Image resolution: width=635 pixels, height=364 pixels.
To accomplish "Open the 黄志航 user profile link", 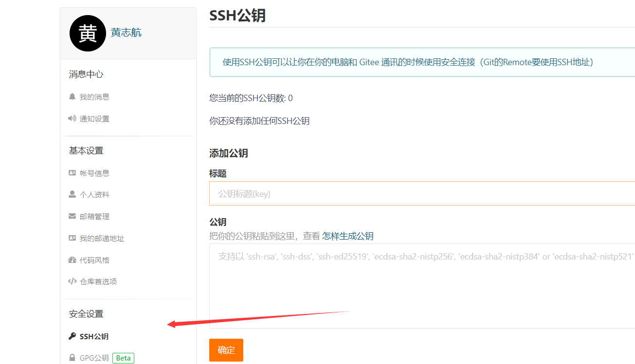I will 126,33.
